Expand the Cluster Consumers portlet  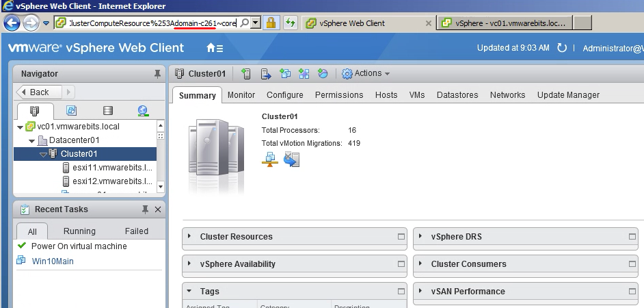(420, 264)
